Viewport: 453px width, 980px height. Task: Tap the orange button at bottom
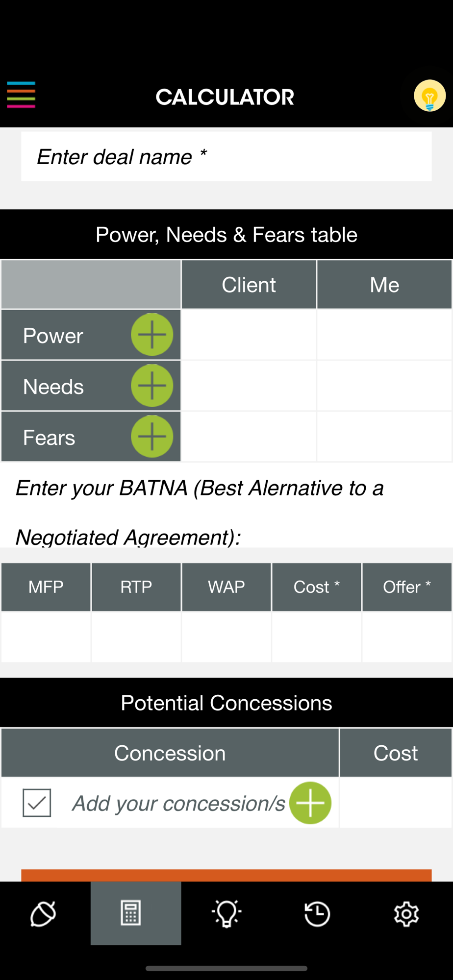tap(226, 876)
